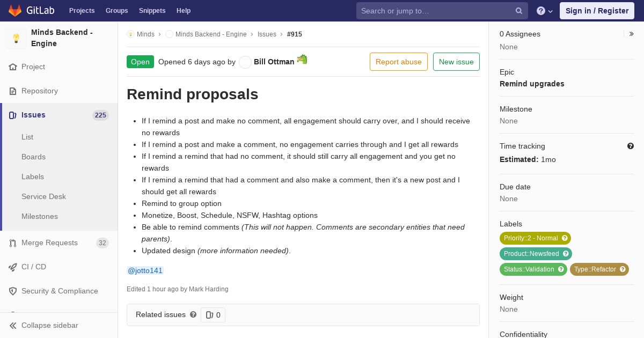Open Security & Compliance shield section
This screenshot has height=338, width=644.
pos(59,291)
